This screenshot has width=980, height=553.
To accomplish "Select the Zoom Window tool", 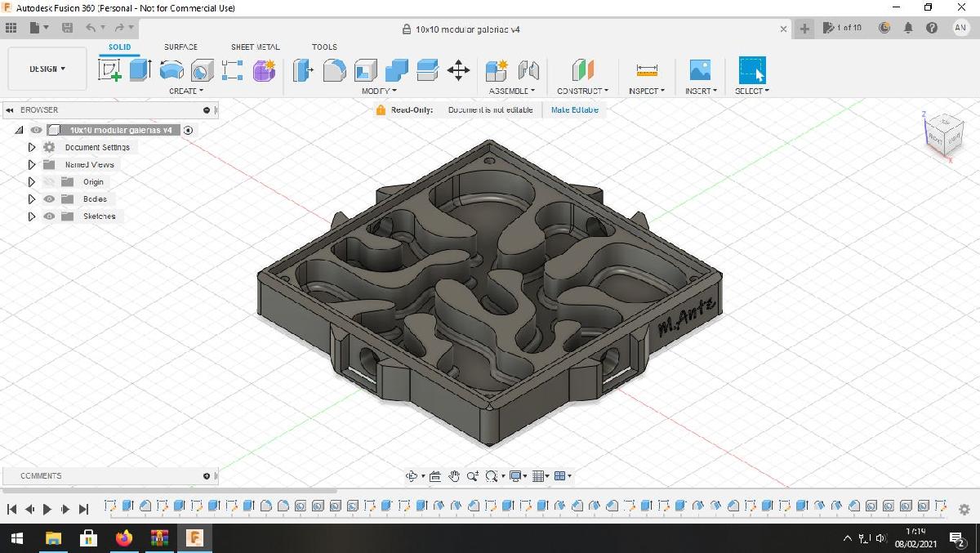I will coord(492,476).
